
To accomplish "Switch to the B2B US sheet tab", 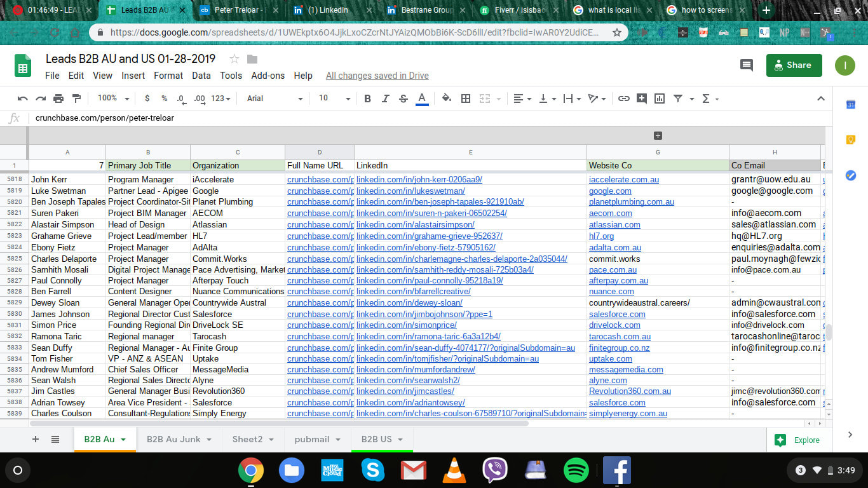I will coord(382,439).
